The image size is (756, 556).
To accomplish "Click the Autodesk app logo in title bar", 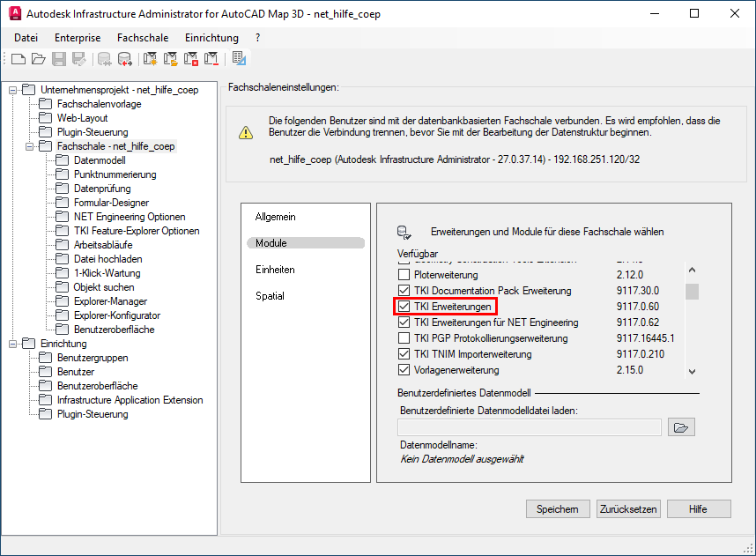I will [x=16, y=13].
